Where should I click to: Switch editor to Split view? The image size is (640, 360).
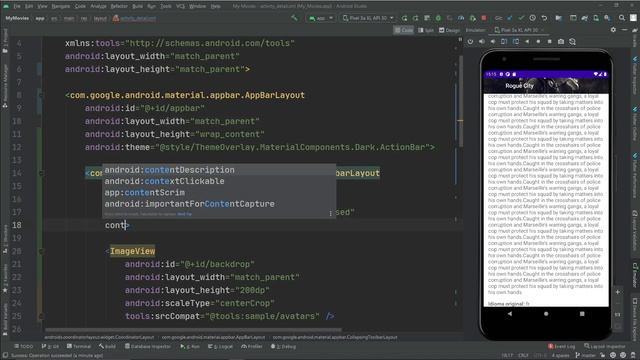[426, 30]
